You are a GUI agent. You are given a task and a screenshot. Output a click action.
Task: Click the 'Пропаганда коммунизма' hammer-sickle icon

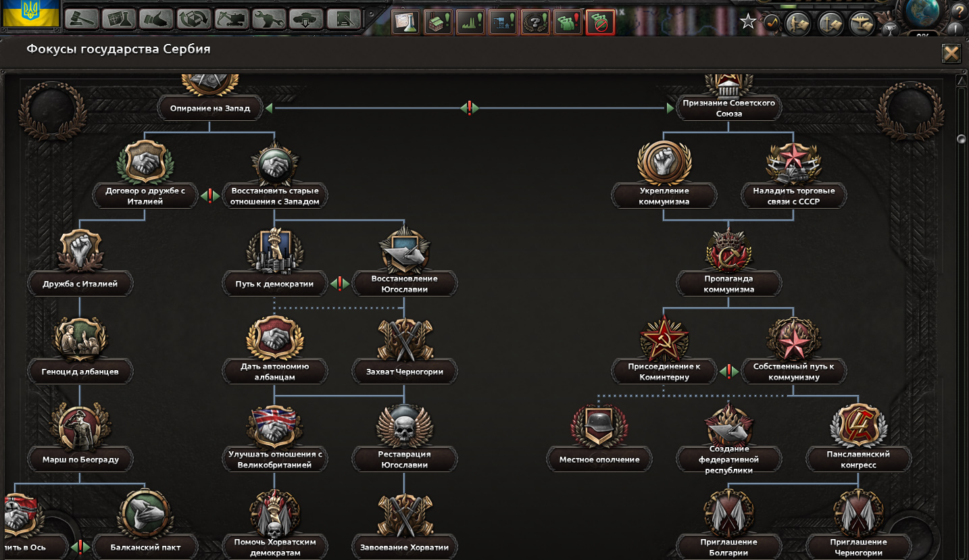[x=729, y=251]
